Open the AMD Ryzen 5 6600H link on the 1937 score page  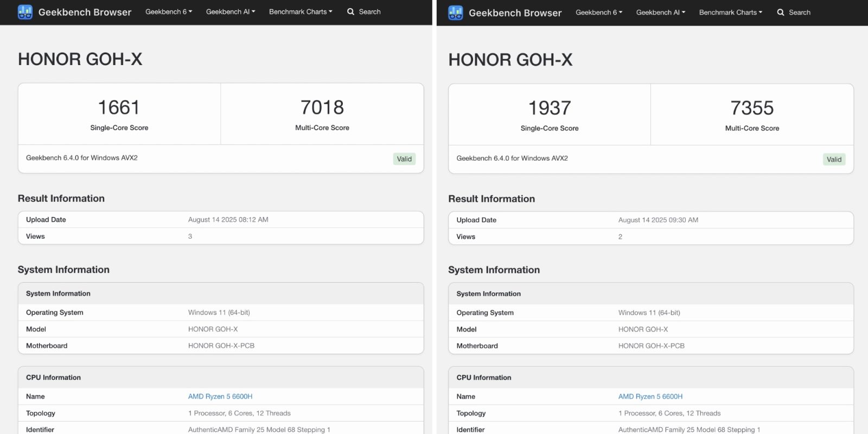click(x=650, y=397)
